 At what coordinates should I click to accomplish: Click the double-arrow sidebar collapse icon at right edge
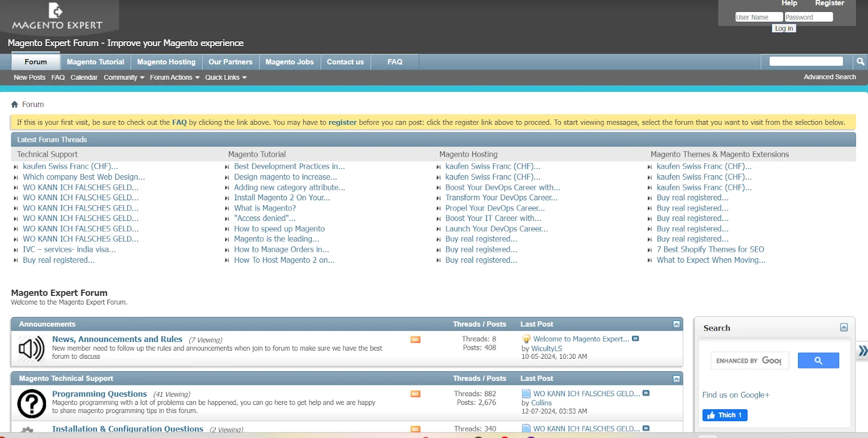(863, 351)
